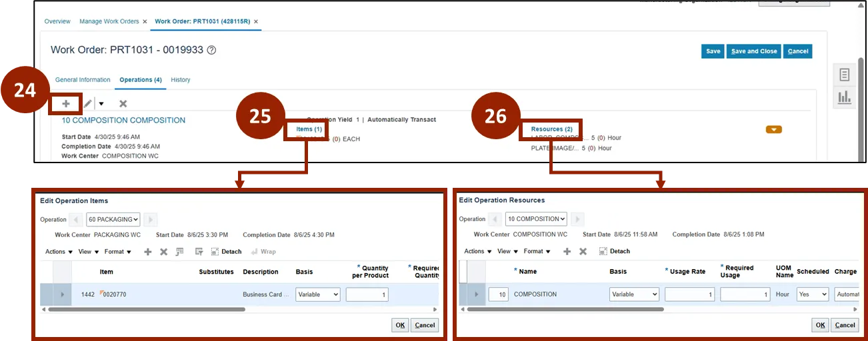Open Format menu in Edit Operation Resources

(537, 251)
